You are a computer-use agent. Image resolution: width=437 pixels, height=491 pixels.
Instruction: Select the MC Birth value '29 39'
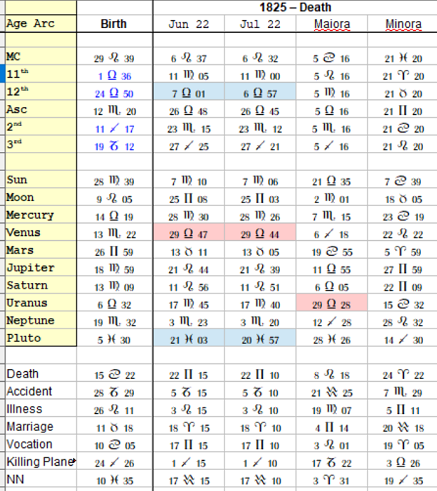pos(114,58)
